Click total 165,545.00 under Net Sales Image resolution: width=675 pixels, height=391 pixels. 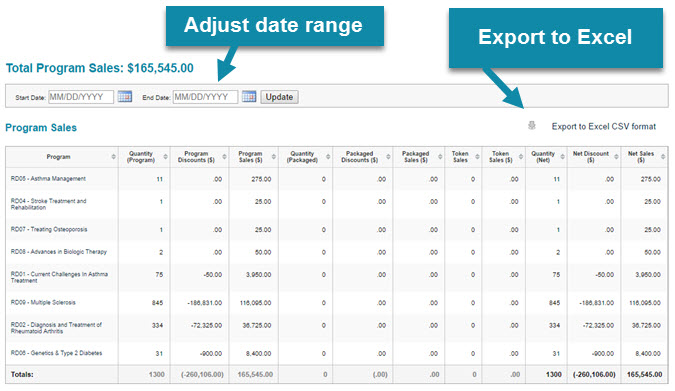(644, 375)
